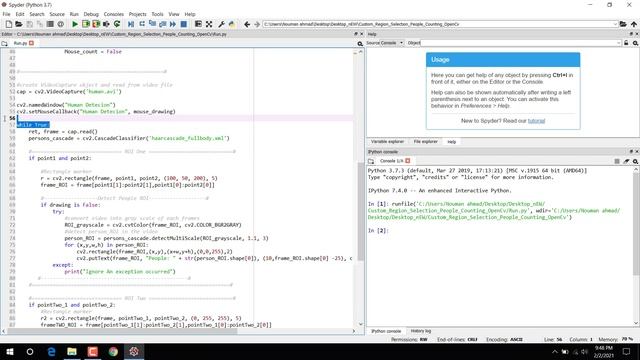Click the console remove-variables eraser icon
This screenshot has width=640, height=360.
tap(626, 161)
